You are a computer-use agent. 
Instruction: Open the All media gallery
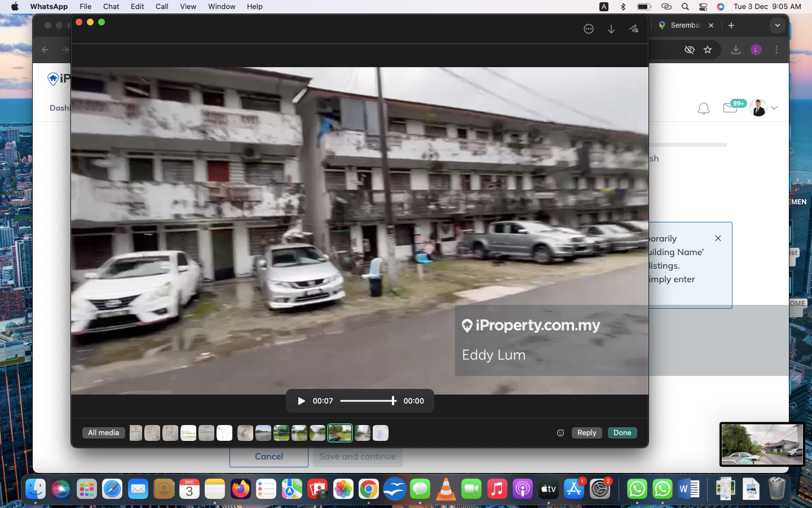coord(104,433)
